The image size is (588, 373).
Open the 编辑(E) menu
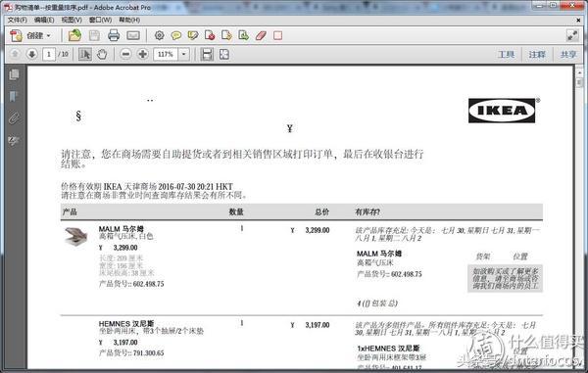coord(44,20)
